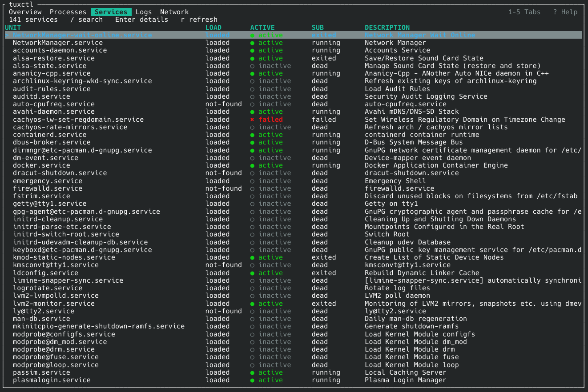
Task: Click green active dot for docker.service
Action: pyautogui.click(x=252, y=165)
